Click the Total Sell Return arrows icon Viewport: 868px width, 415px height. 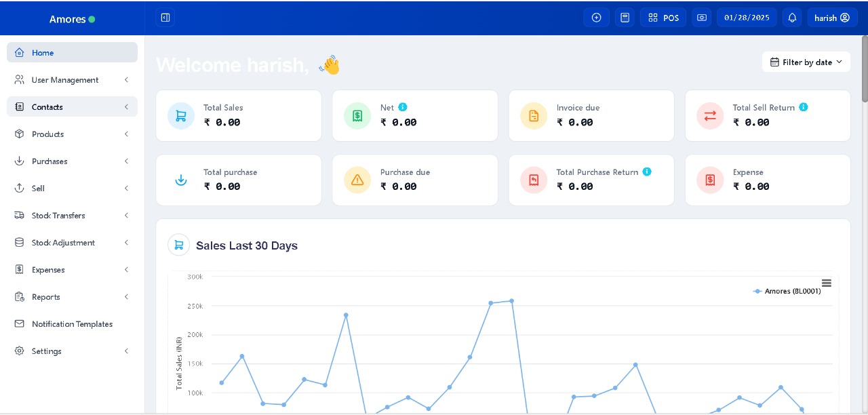[710, 116]
